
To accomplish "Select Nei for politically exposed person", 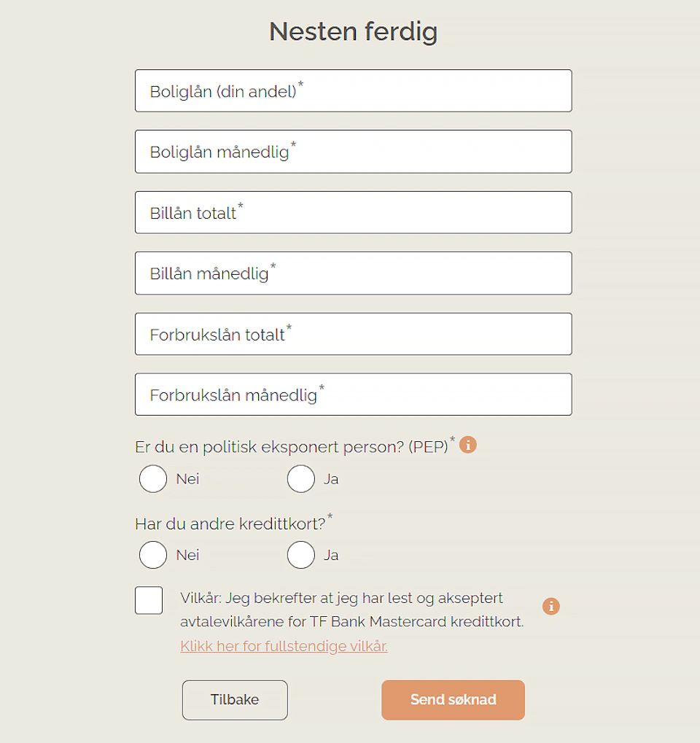I will click(x=153, y=479).
